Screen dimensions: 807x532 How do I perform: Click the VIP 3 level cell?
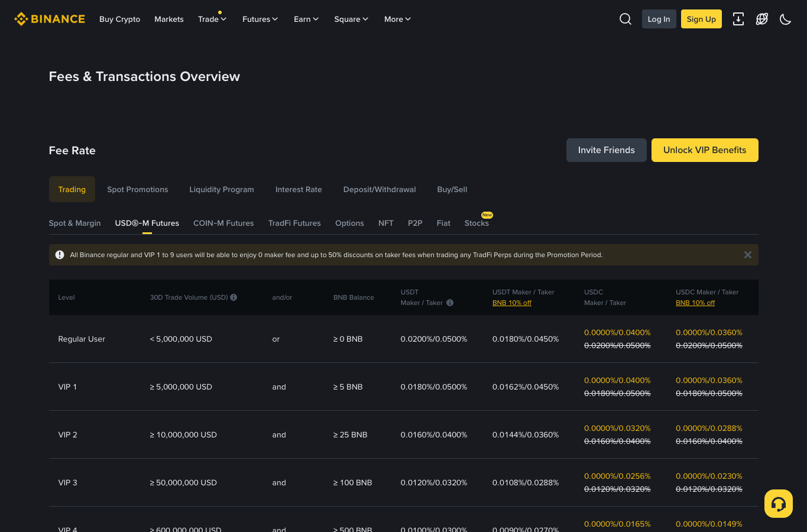tap(67, 482)
